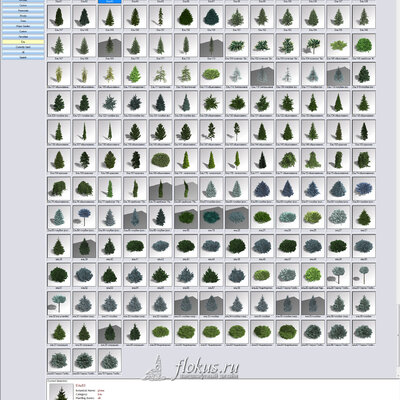Choose the category button directly below the yellow one
Viewport: 400px width, 400px height.
(x=23, y=47)
